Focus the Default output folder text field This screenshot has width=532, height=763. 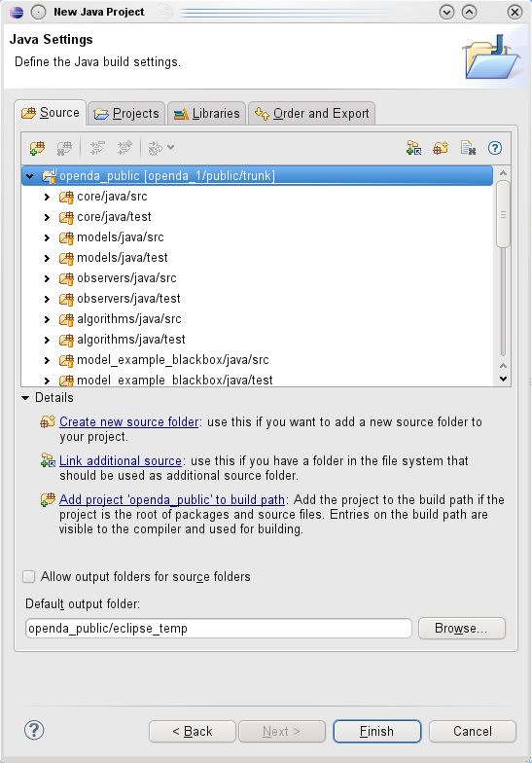219,629
